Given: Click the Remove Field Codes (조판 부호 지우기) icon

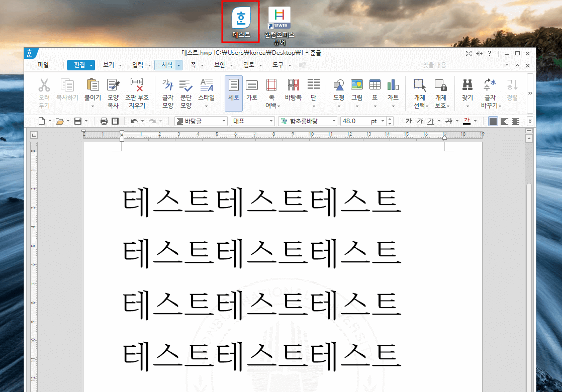Looking at the screenshot, I should point(137,85).
